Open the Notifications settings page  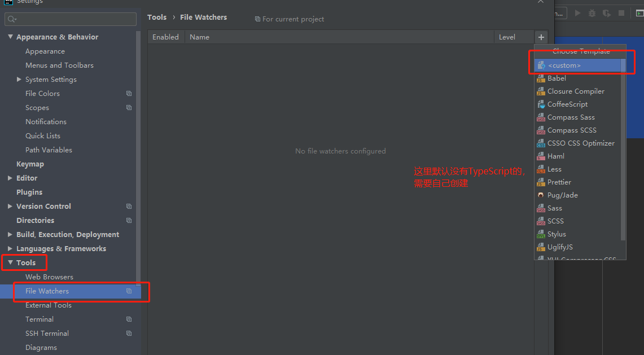[x=46, y=121]
